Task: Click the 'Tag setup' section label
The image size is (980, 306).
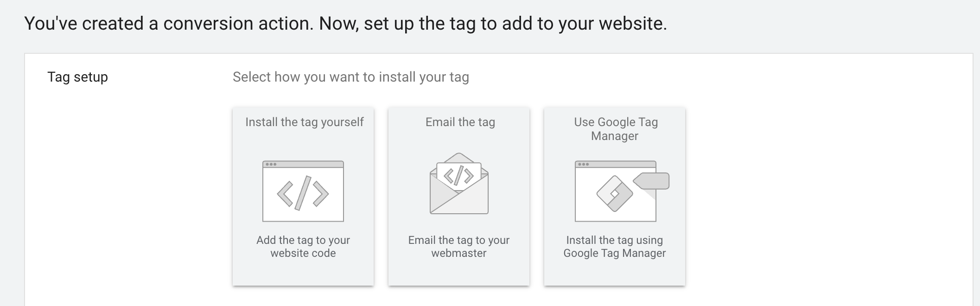Action: point(77,77)
